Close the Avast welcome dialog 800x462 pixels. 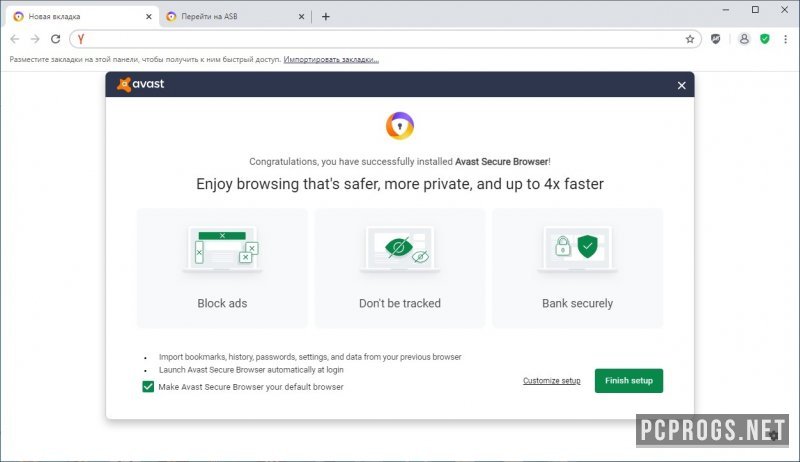click(682, 85)
